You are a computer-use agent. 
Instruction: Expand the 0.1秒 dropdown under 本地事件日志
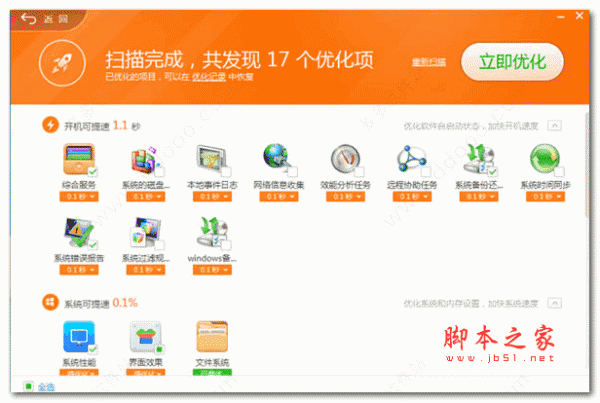(x=212, y=197)
